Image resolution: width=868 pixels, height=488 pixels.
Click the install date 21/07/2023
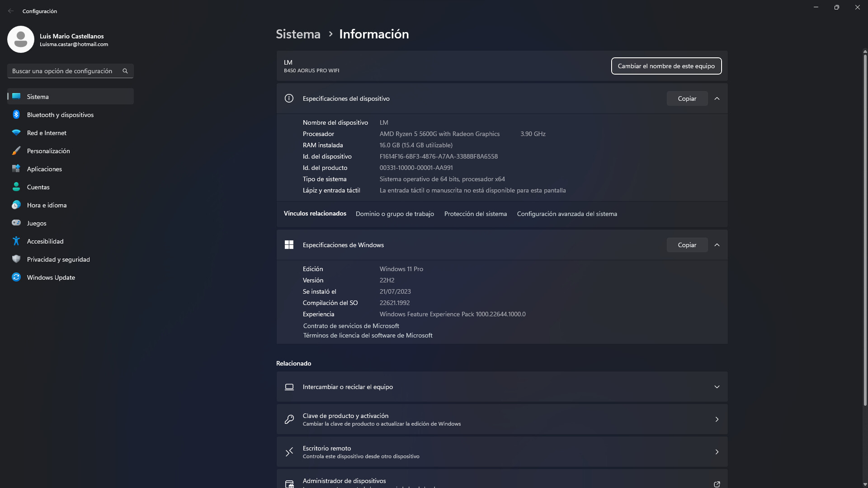coord(395,291)
